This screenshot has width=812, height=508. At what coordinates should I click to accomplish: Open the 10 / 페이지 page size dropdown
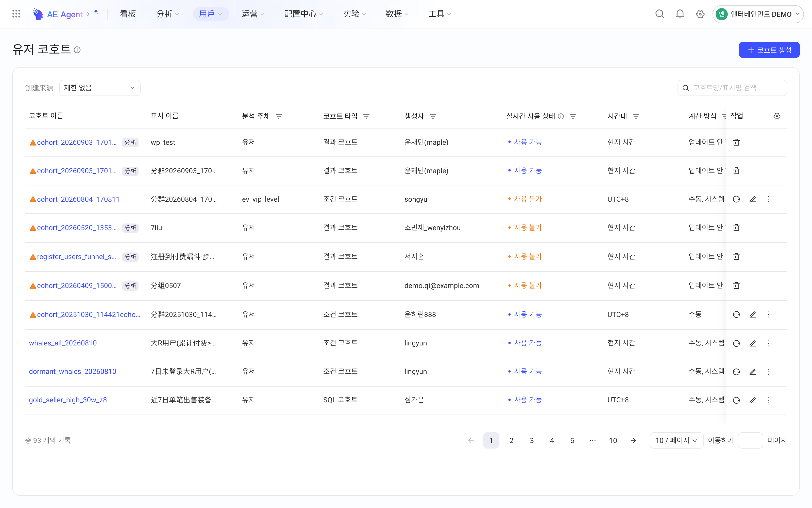[x=676, y=440]
